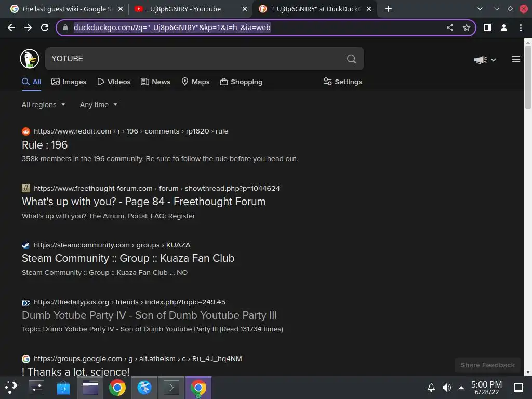This screenshot has width=532, height=399.
Task: Click the reddit.com result URL
Action: pyautogui.click(x=130, y=131)
